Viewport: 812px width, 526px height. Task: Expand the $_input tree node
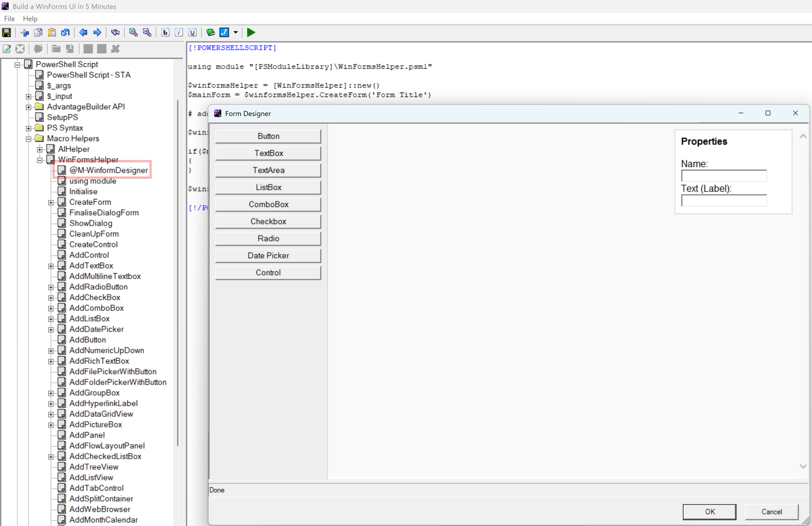(29, 96)
